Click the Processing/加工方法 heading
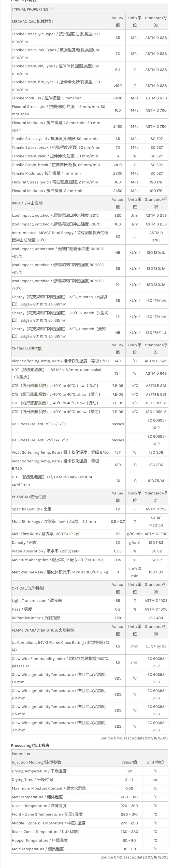This screenshot has height=868, width=172. pos(30,745)
